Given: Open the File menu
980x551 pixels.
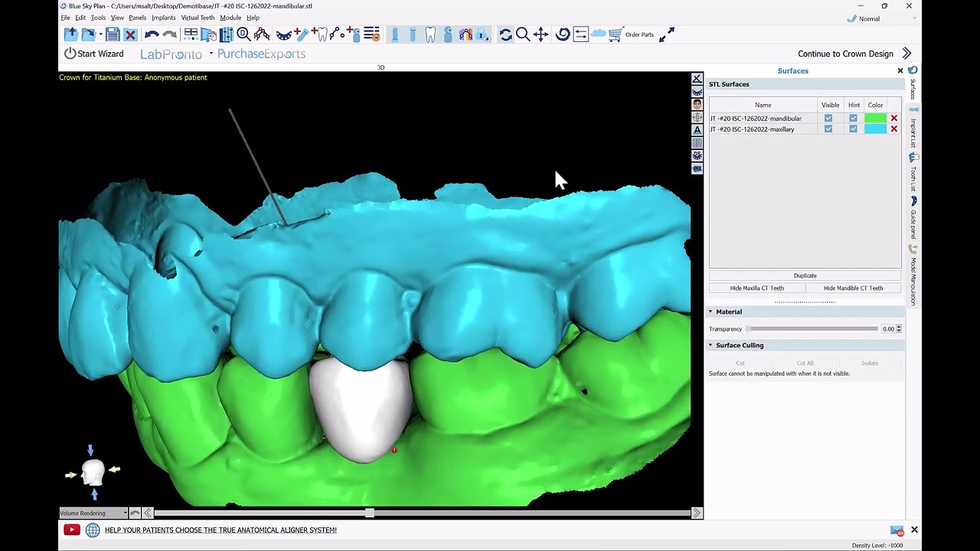Looking at the screenshot, I should 65,18.
